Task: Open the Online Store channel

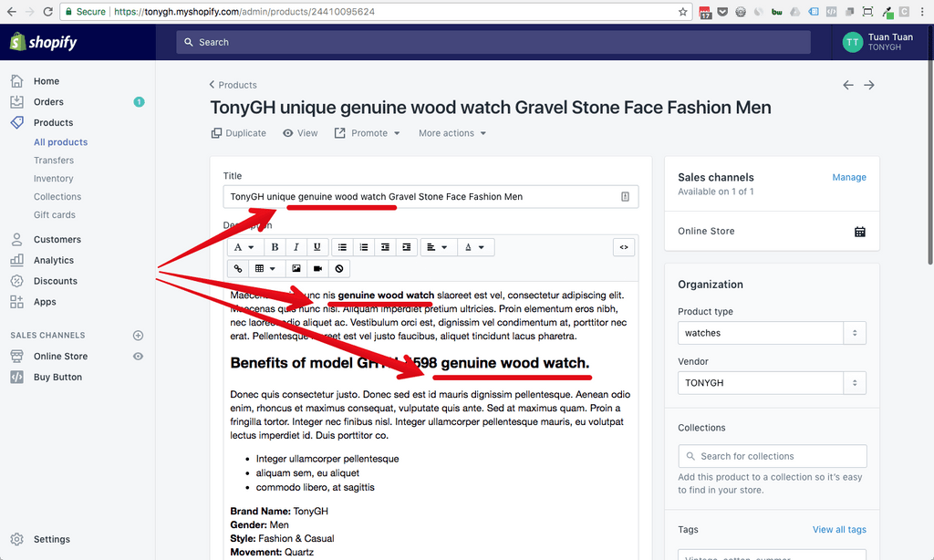Action: [x=60, y=357]
